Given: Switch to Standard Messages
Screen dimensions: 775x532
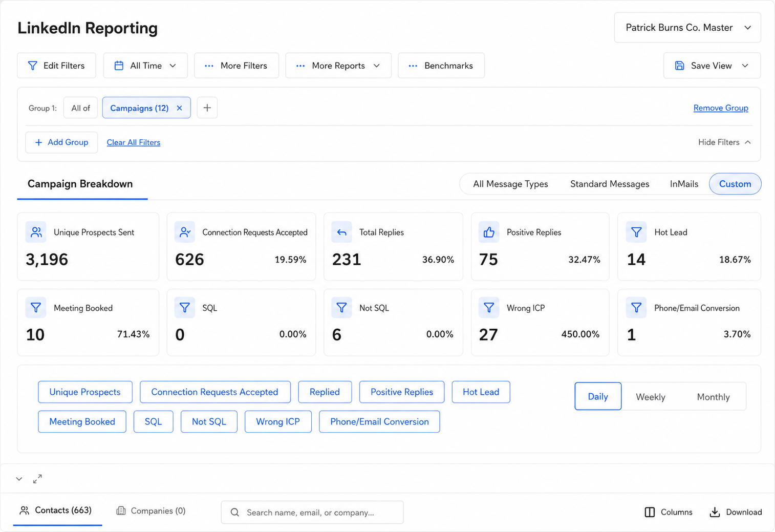Looking at the screenshot, I should tap(610, 184).
